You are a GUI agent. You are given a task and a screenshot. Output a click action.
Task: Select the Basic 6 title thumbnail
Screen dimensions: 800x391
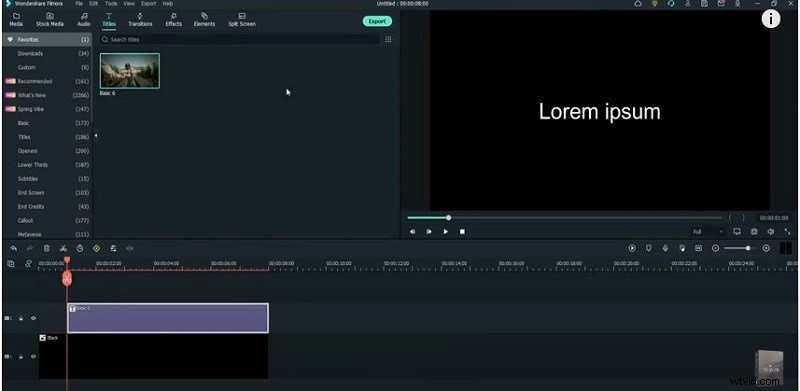(x=130, y=71)
